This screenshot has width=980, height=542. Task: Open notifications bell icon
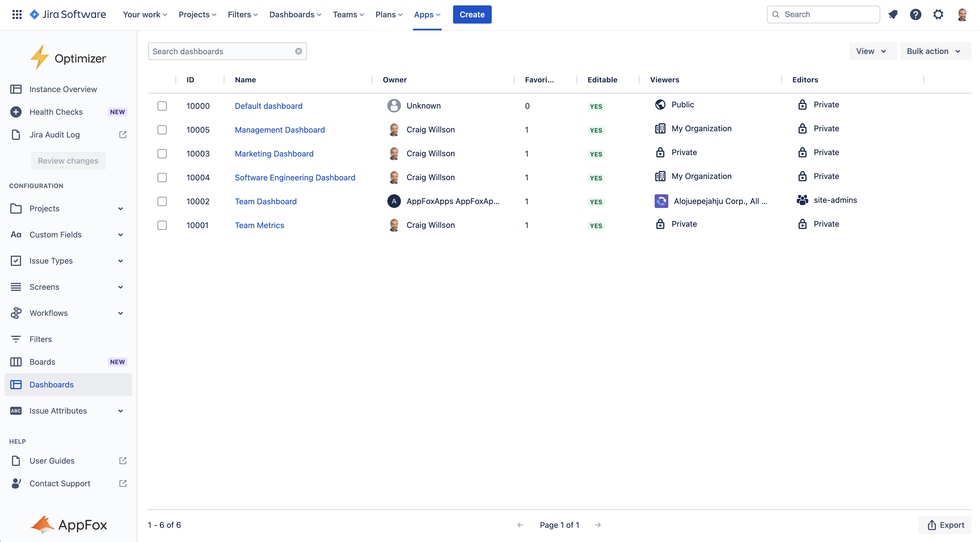point(893,14)
